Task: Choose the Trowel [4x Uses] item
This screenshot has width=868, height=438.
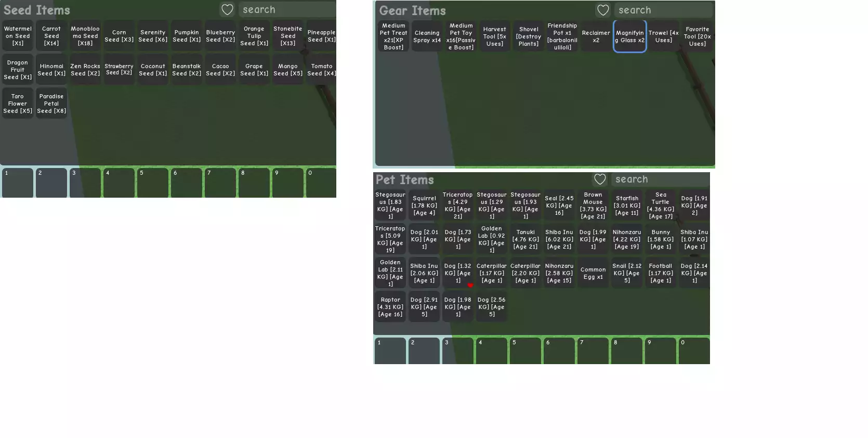Action: (x=663, y=36)
